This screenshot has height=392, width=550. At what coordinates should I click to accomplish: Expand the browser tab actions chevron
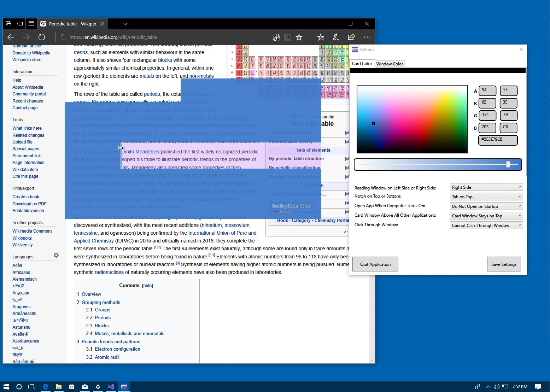click(x=125, y=24)
